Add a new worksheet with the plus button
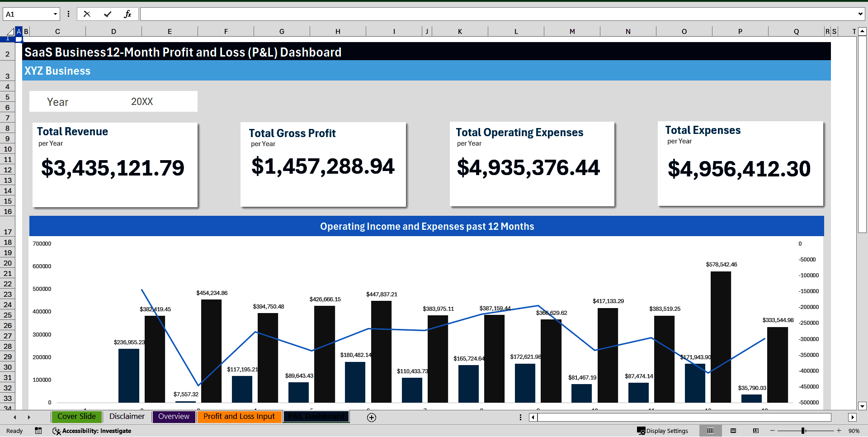Screen dimensions: 868x437 click(x=371, y=417)
